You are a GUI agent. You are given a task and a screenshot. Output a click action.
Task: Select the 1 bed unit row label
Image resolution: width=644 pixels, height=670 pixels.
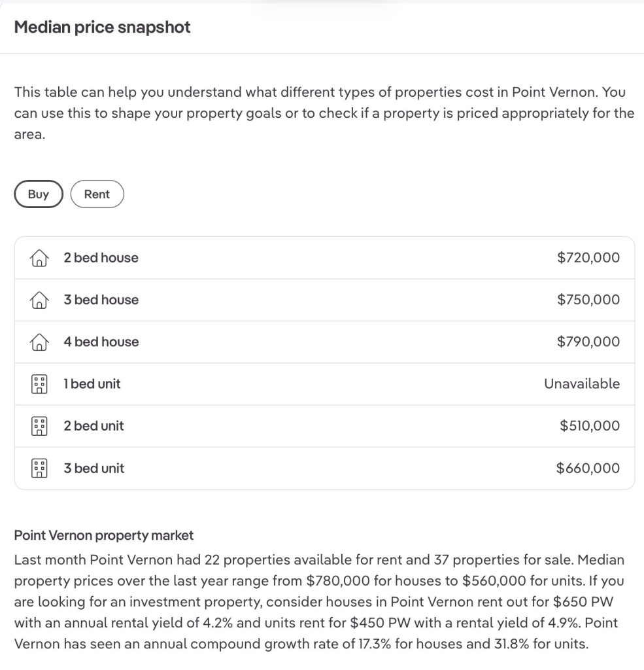click(92, 383)
